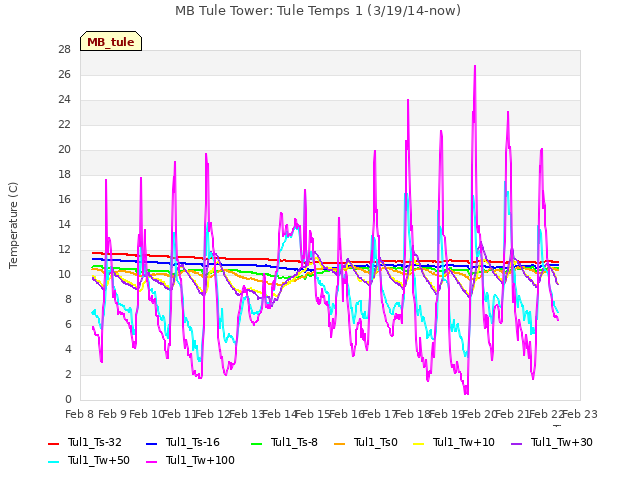
Task: Click the 20 y-axis tick label
Action: click(64, 150)
